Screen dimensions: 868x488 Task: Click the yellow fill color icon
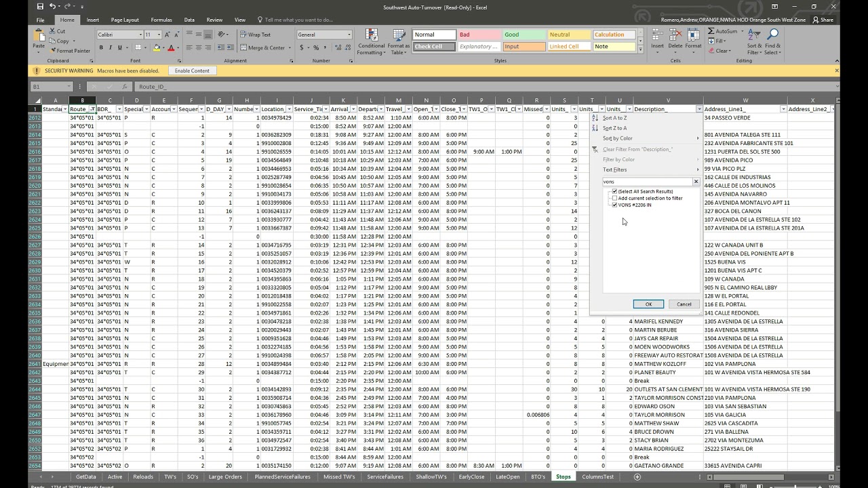coord(157,47)
